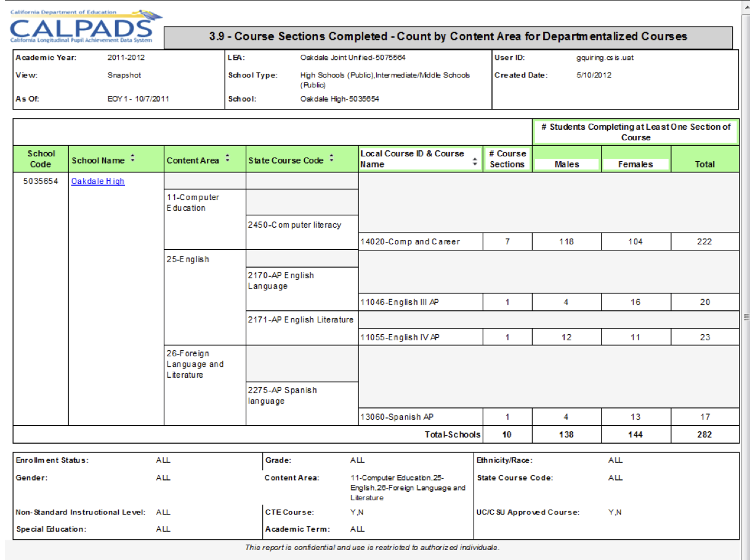
Task: Select School value Oakdale High-5035654
Action: pyautogui.click(x=340, y=98)
